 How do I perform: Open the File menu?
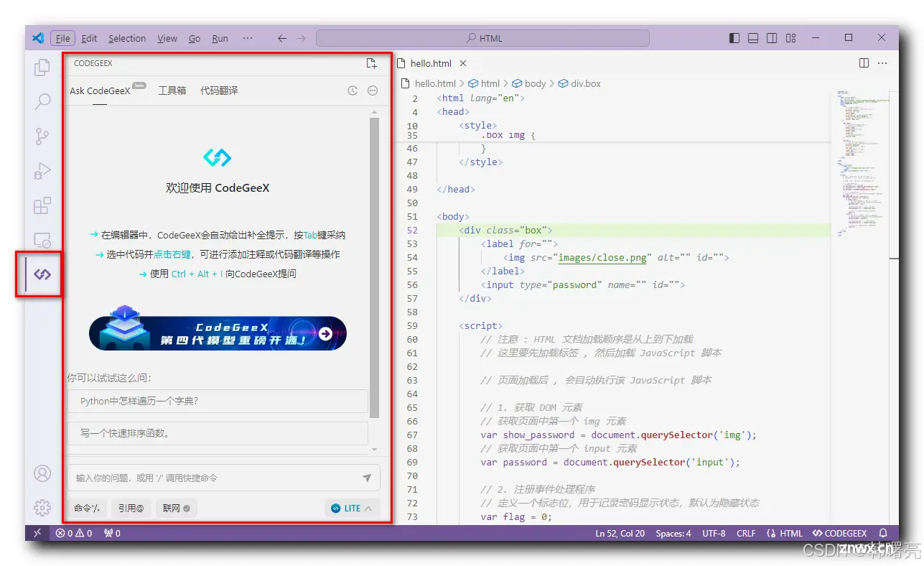click(x=62, y=38)
